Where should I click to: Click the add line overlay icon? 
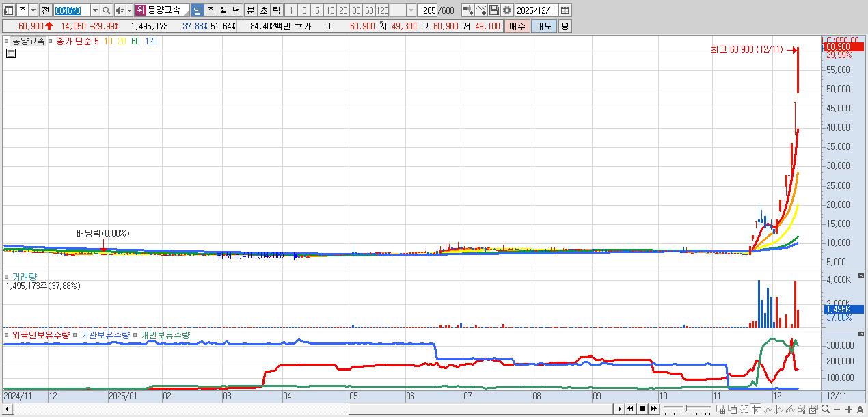pos(481,10)
